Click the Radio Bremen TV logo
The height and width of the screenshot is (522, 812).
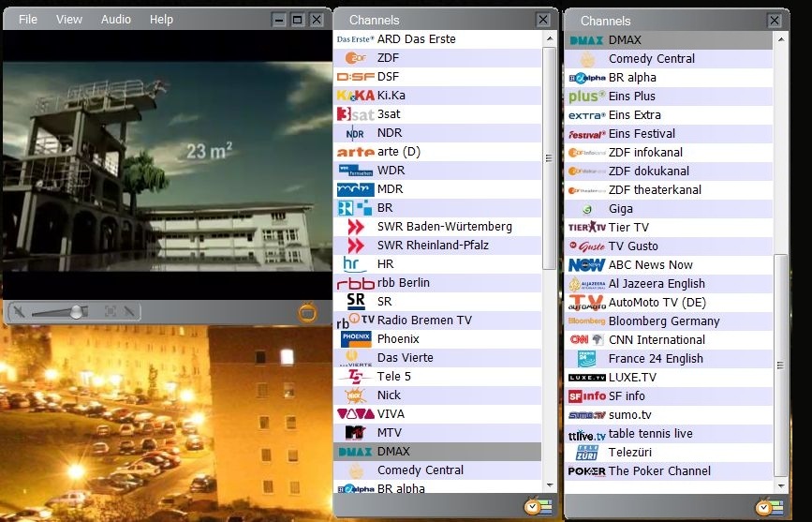[x=355, y=321]
